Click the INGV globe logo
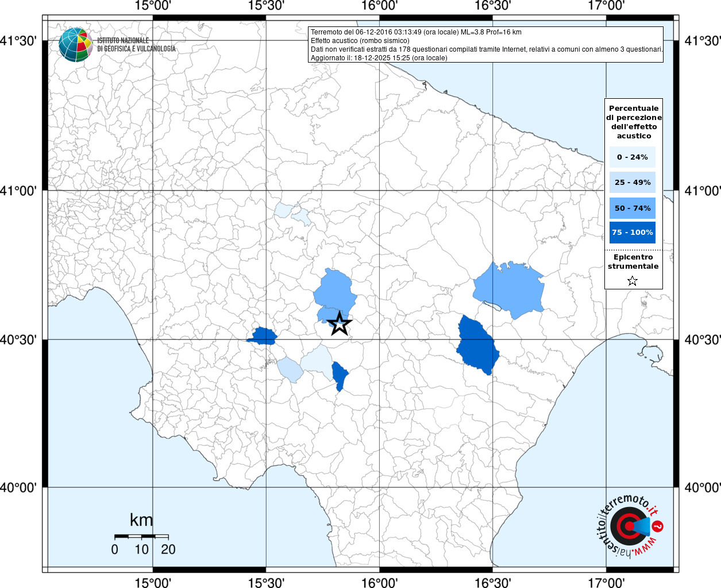 point(75,44)
